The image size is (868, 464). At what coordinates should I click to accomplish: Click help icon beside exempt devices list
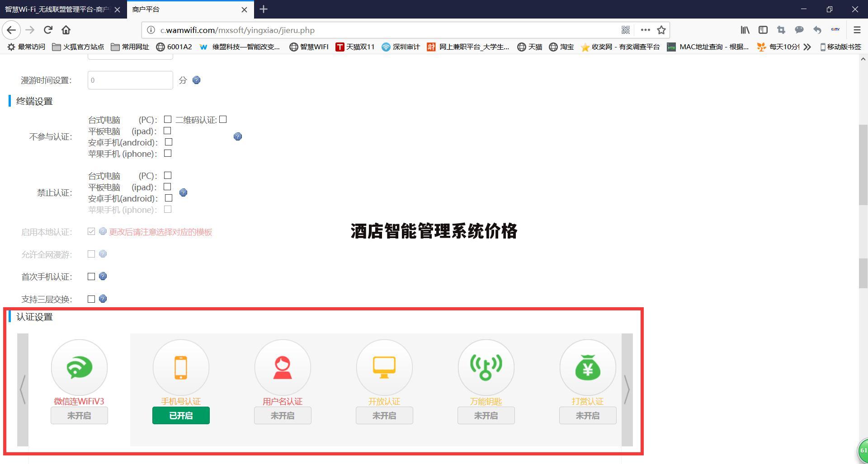pyautogui.click(x=238, y=136)
